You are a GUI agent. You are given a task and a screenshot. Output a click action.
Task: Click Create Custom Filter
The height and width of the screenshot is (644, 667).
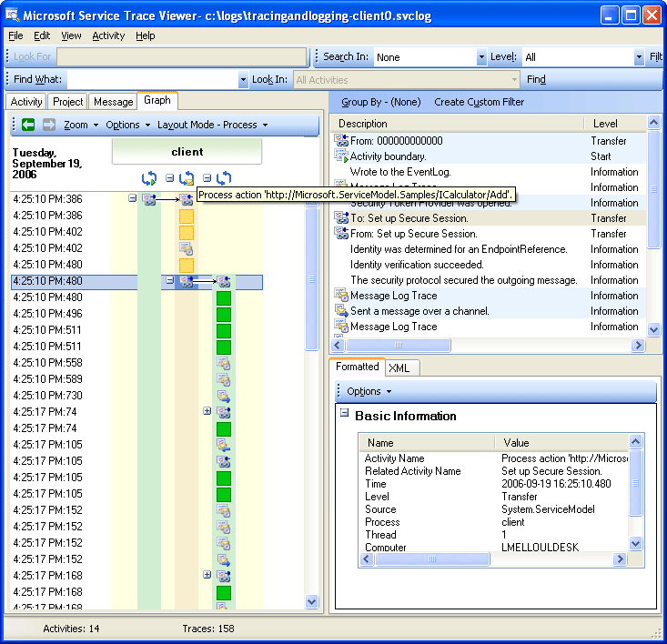tap(479, 102)
